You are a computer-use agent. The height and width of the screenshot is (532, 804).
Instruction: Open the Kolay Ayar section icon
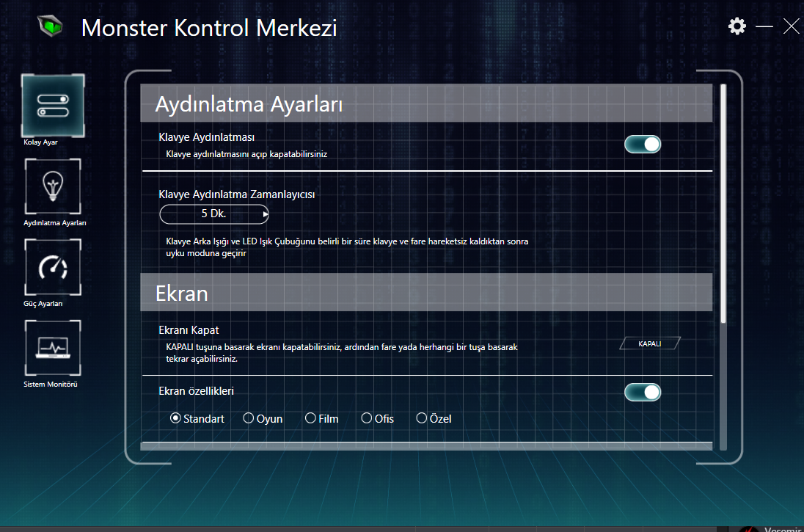53,106
